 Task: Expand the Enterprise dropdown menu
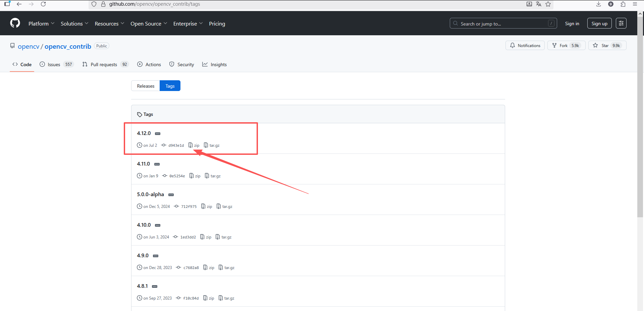pyautogui.click(x=188, y=24)
